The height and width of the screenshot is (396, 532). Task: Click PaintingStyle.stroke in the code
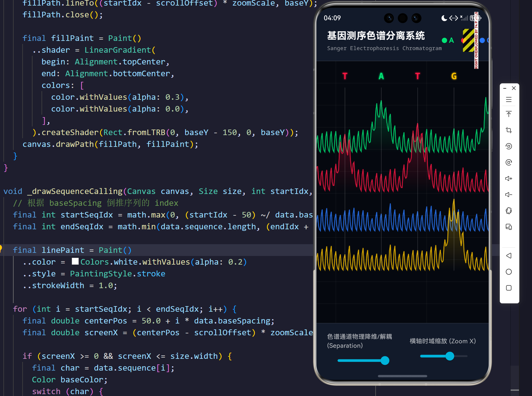[118, 274]
